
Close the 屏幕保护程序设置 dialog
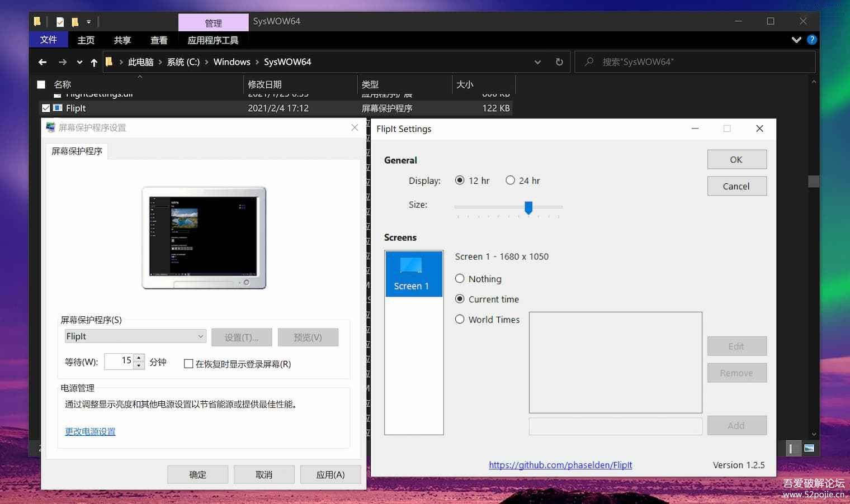355,128
